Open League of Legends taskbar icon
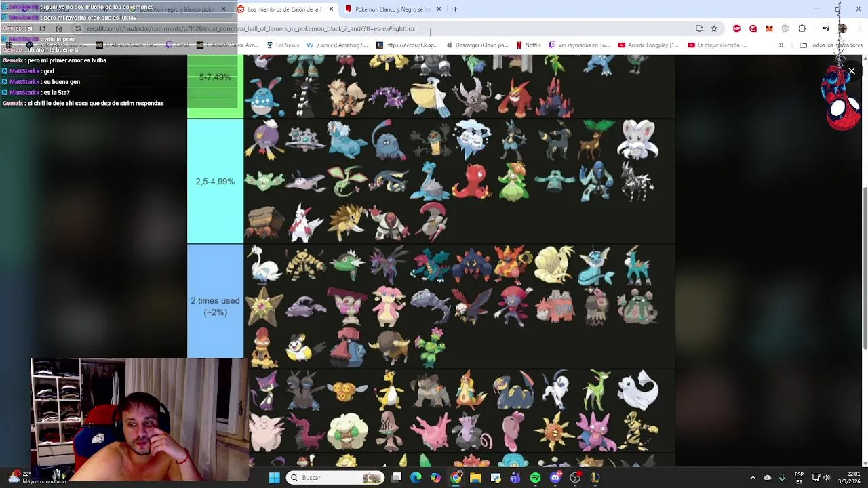The width and height of the screenshot is (868, 488). point(595,478)
